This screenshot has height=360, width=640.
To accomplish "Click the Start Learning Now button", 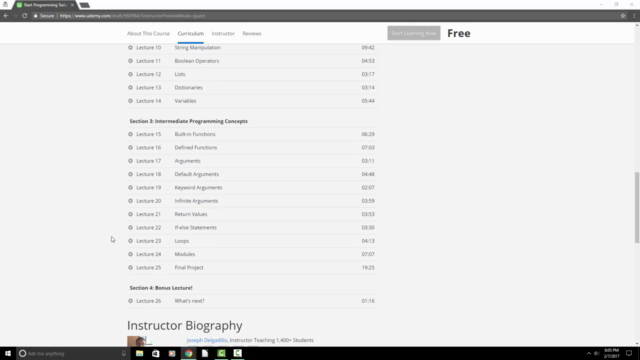I will pyautogui.click(x=413, y=33).
